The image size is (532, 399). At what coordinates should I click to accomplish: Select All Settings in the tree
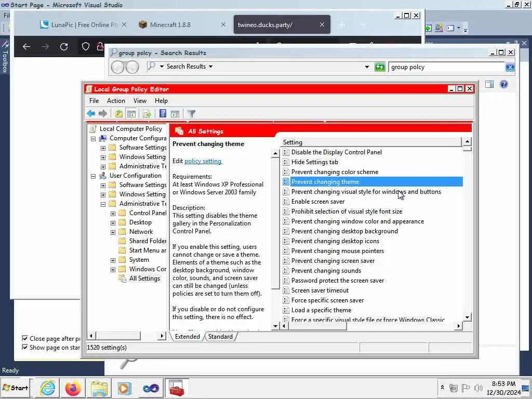[x=144, y=278]
